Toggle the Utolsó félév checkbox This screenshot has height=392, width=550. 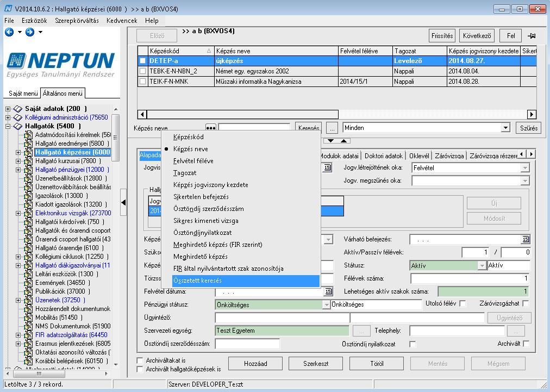(462, 303)
